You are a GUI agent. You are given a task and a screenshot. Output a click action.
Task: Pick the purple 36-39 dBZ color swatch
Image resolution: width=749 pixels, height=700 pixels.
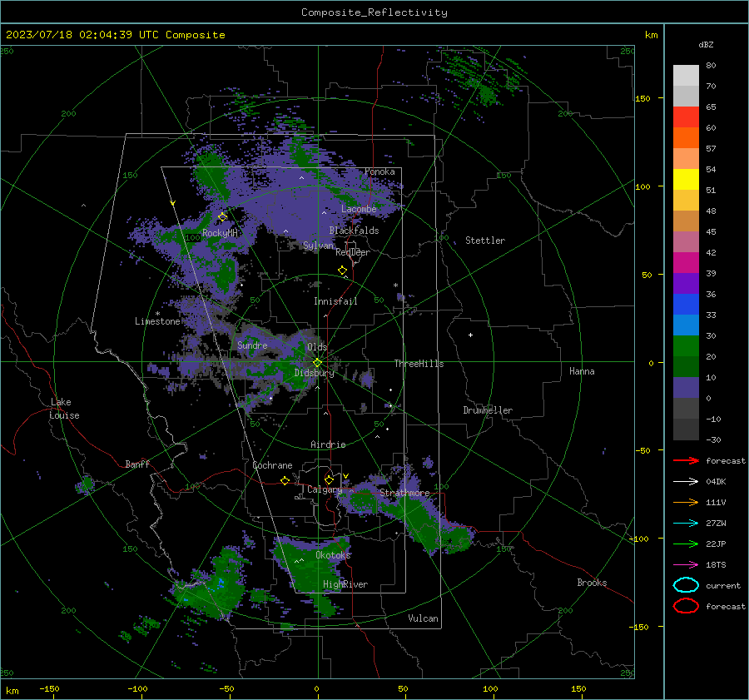(x=686, y=283)
